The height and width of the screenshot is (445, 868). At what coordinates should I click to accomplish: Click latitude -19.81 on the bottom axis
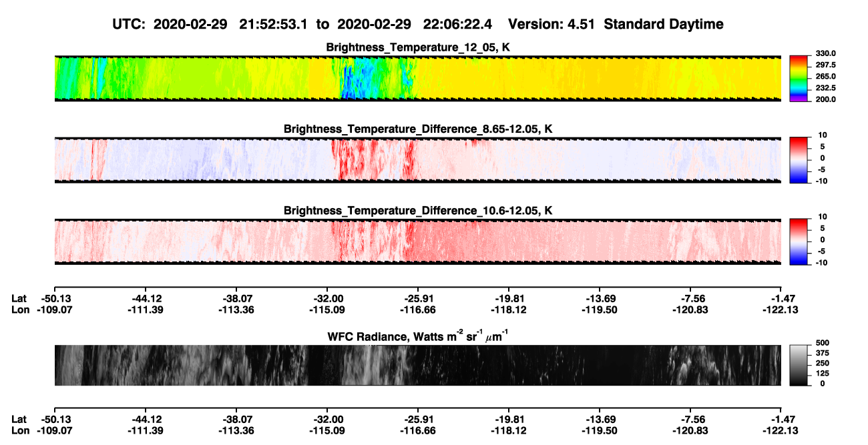pos(509,420)
